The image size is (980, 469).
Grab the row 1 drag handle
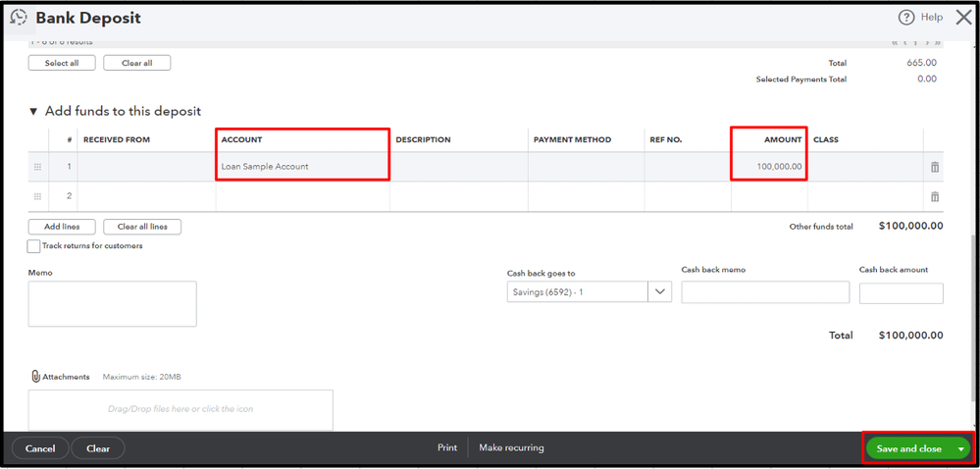point(37,167)
